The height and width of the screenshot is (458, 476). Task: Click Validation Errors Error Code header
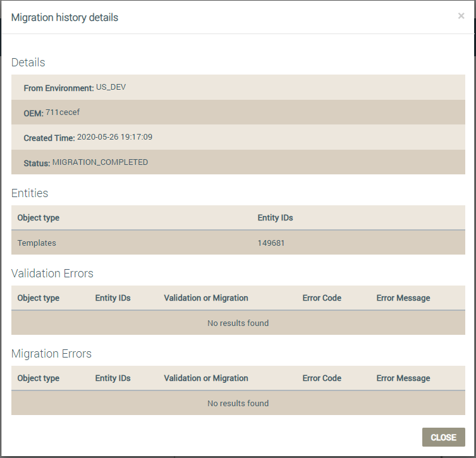[322, 298]
